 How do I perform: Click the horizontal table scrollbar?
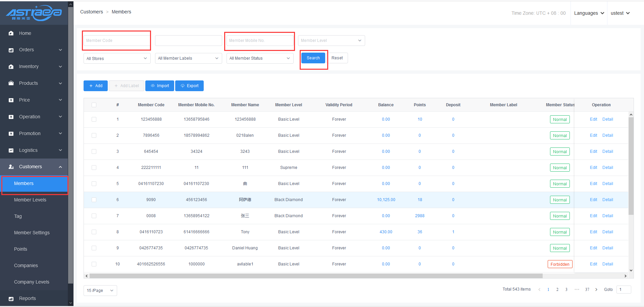315,276
